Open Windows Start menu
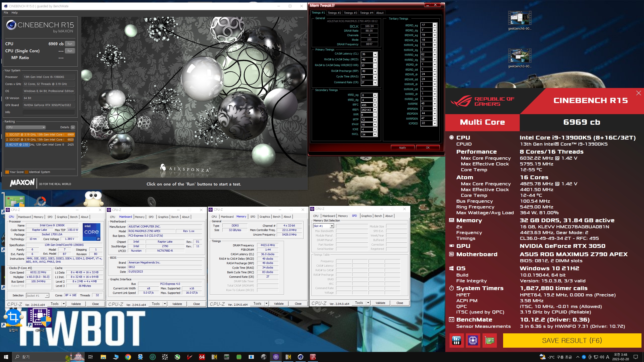Viewport: 644px width, 362px height. [x=6, y=357]
